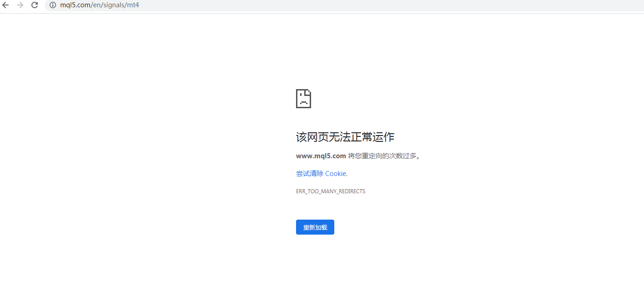Click the browser back arrow

click(5, 5)
